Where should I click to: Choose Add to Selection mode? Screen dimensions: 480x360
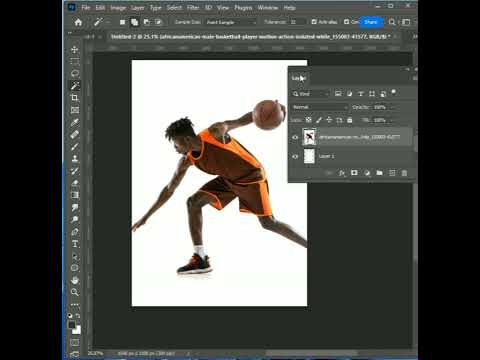[x=134, y=22]
